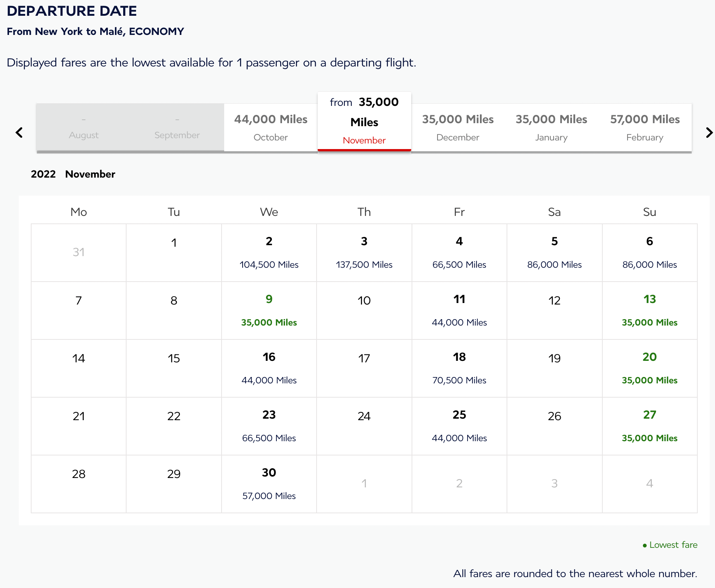Screen dimensions: 715x588
Task: Choose November 13 lowest fare date
Action: (x=650, y=311)
